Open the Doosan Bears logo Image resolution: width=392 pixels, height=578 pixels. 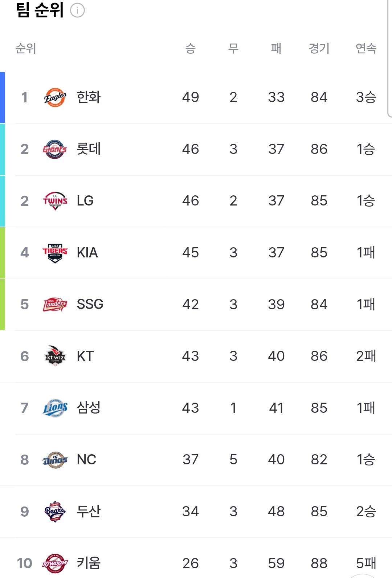[55, 512]
